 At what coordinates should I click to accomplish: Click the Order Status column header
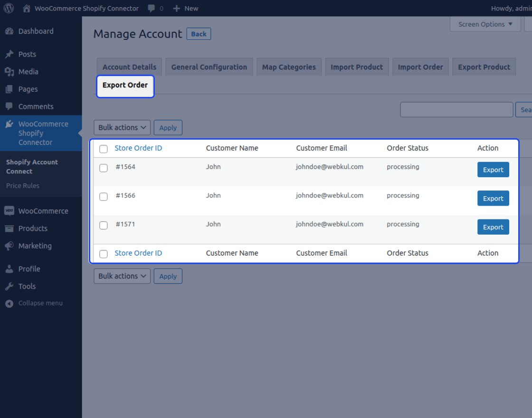408,148
